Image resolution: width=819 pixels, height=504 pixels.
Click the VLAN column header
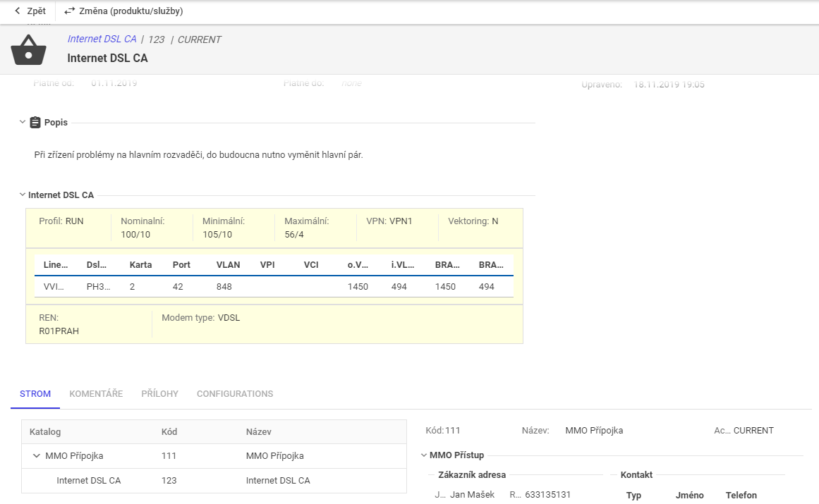[228, 265]
